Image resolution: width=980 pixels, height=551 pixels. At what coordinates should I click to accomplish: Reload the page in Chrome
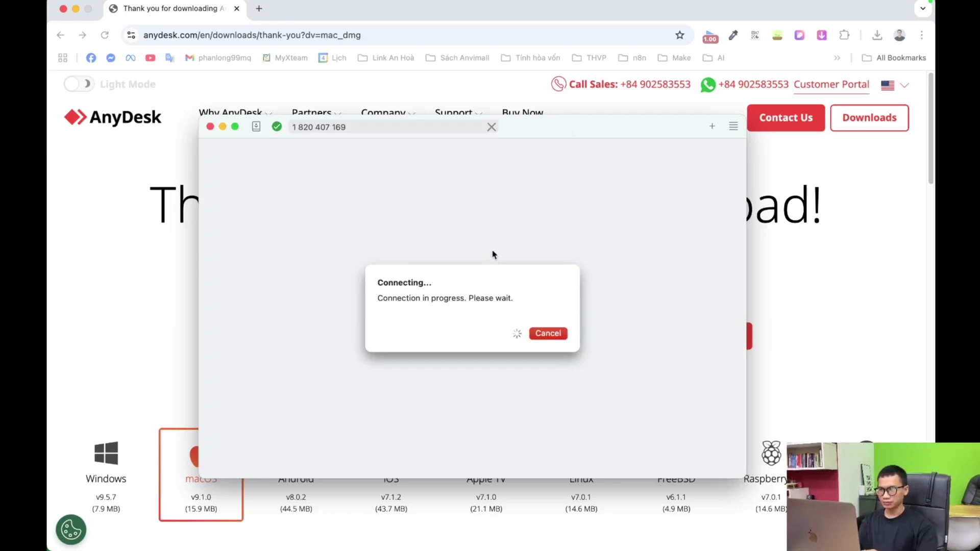(105, 35)
